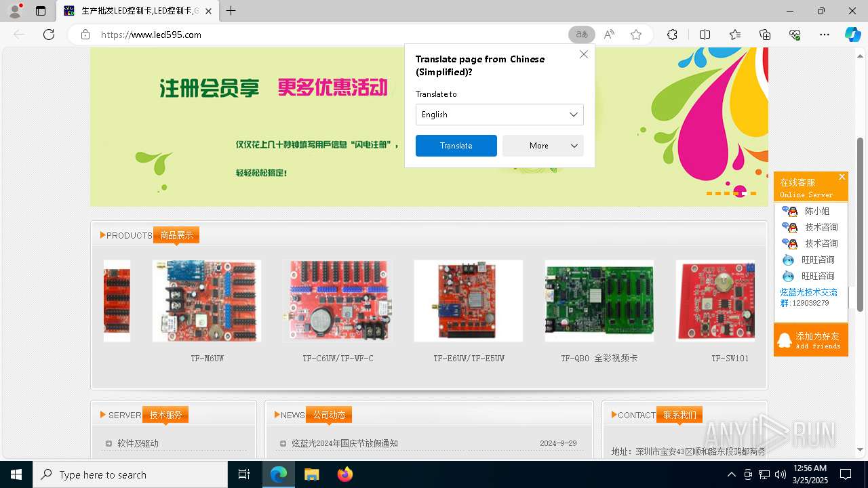
Task: Click the address bar URL field
Action: (x=332, y=35)
